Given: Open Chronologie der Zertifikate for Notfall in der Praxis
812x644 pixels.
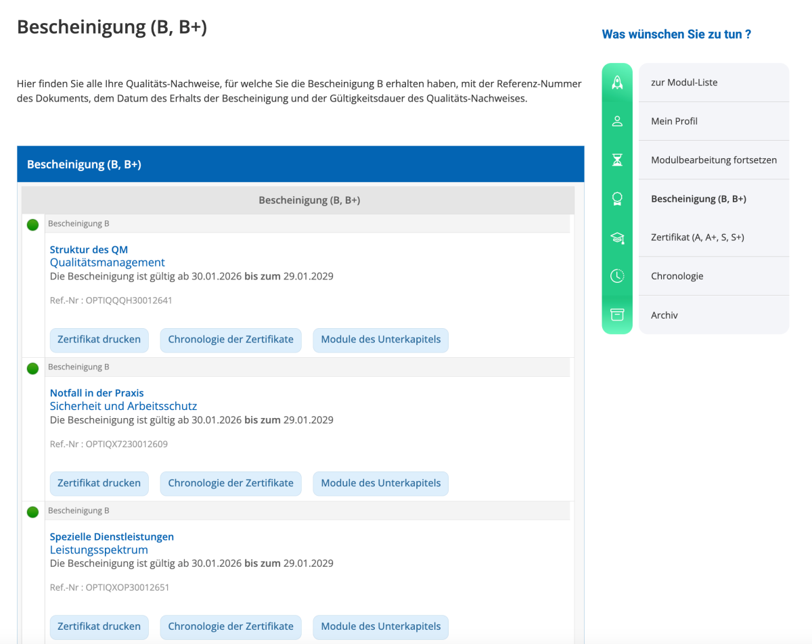Looking at the screenshot, I should pos(231,483).
